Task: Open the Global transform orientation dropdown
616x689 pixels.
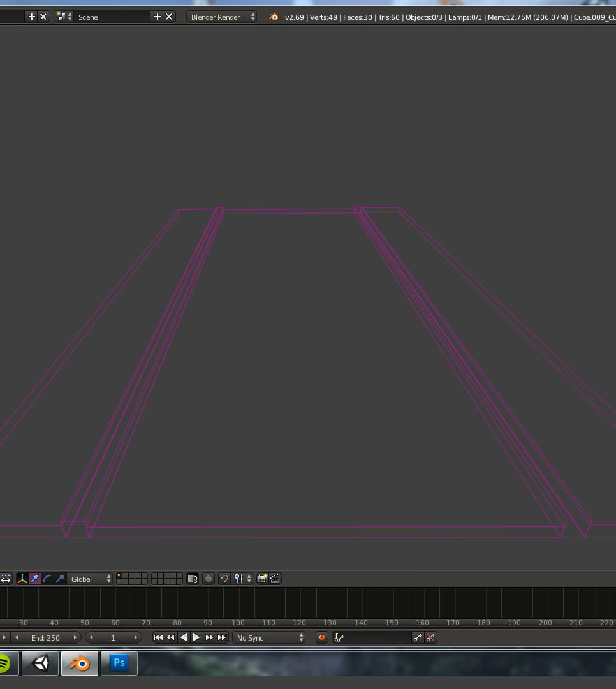Action: 90,579
